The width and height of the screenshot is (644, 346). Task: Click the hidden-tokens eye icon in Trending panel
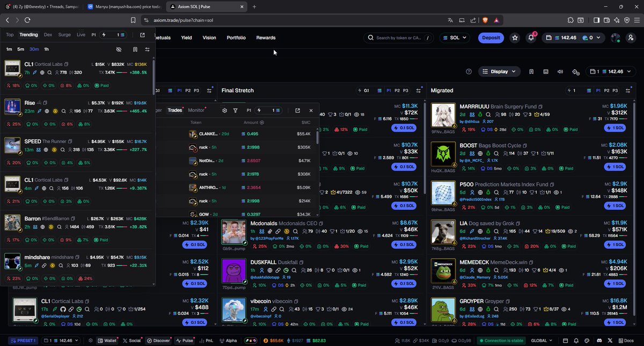(119, 49)
